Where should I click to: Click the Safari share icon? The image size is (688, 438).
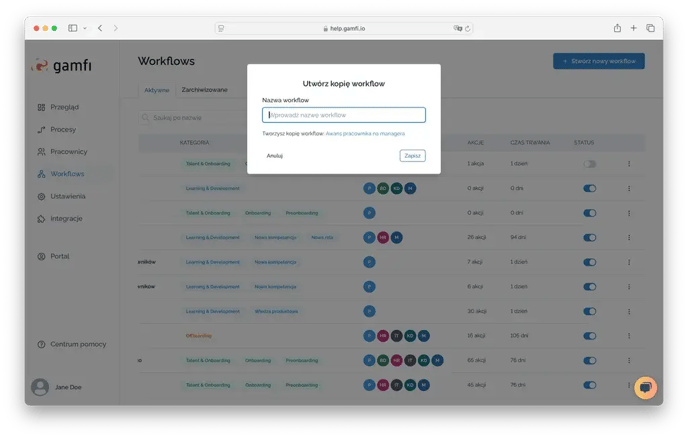point(617,28)
